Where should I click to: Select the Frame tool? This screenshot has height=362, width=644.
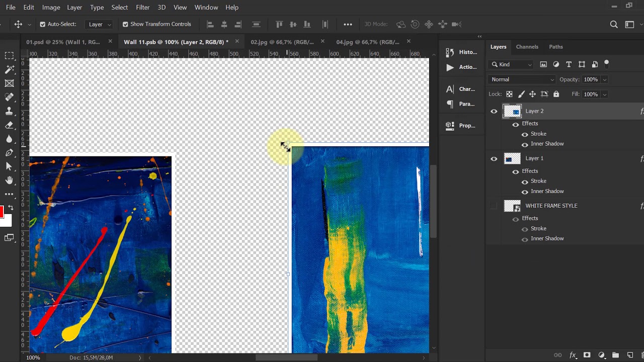click(9, 83)
